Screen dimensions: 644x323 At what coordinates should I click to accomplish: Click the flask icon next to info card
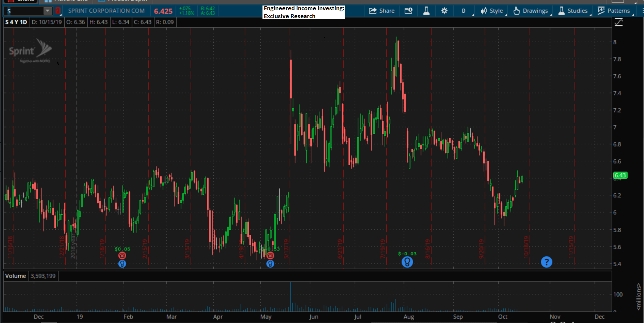pos(426,11)
